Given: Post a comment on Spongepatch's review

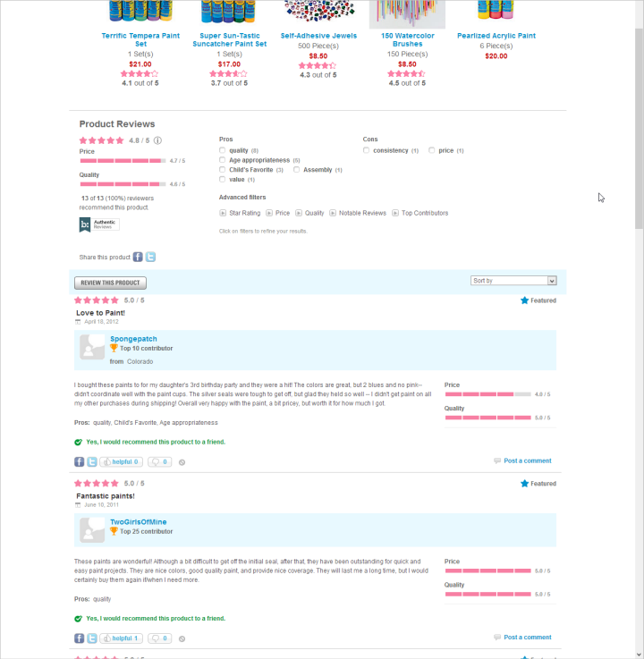Looking at the screenshot, I should 527,460.
